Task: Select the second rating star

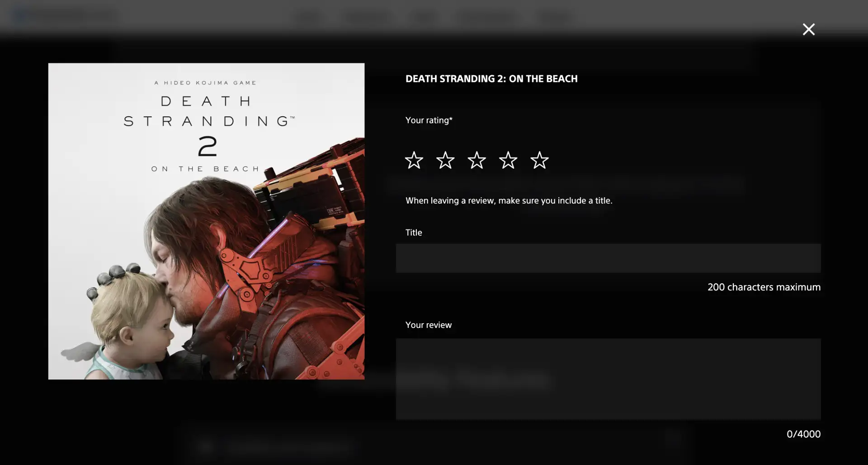Action: coord(445,160)
